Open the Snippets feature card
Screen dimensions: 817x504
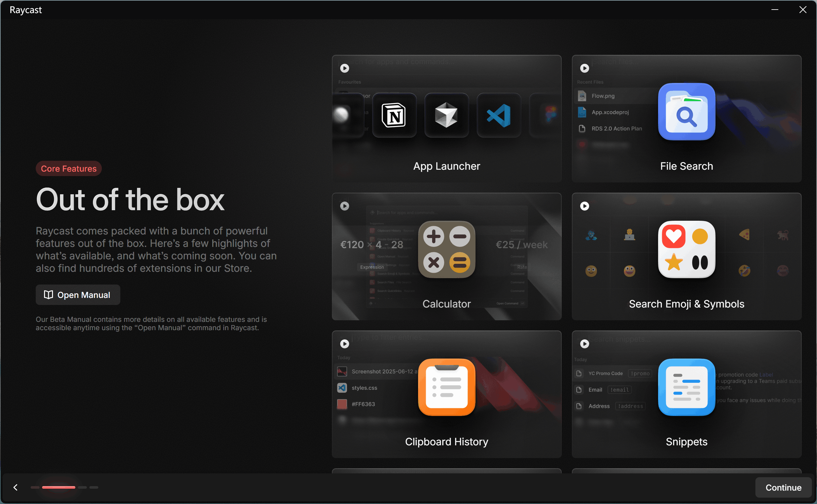click(686, 394)
